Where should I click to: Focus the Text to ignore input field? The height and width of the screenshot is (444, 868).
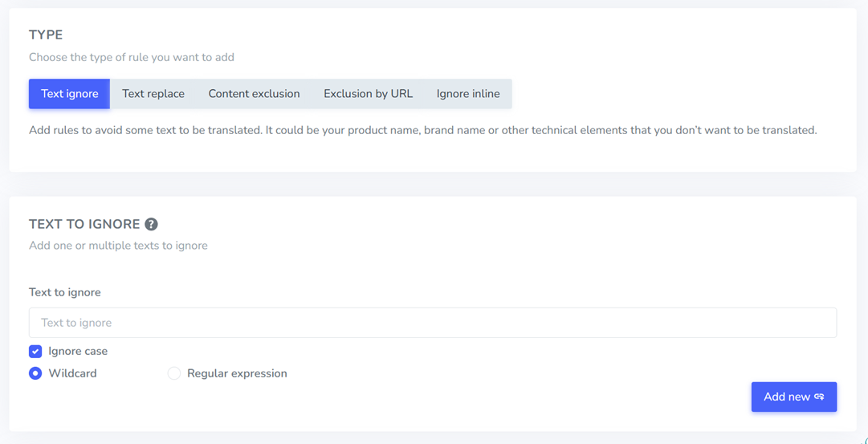click(x=432, y=323)
